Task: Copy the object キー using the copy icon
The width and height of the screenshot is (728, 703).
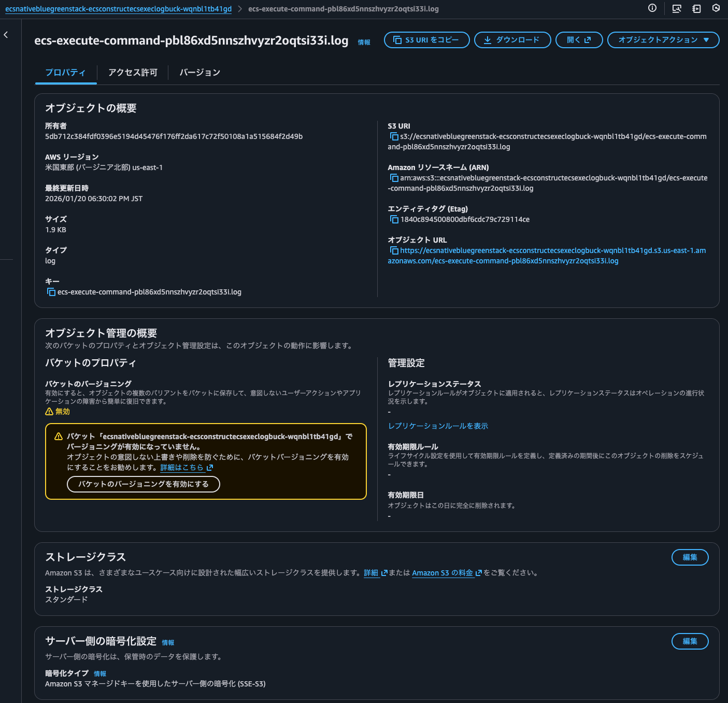Action: tap(51, 292)
